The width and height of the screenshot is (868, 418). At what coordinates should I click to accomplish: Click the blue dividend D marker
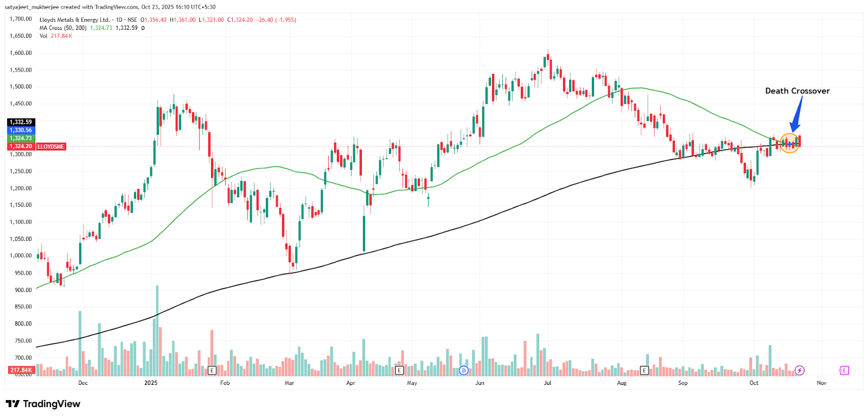pos(464,370)
